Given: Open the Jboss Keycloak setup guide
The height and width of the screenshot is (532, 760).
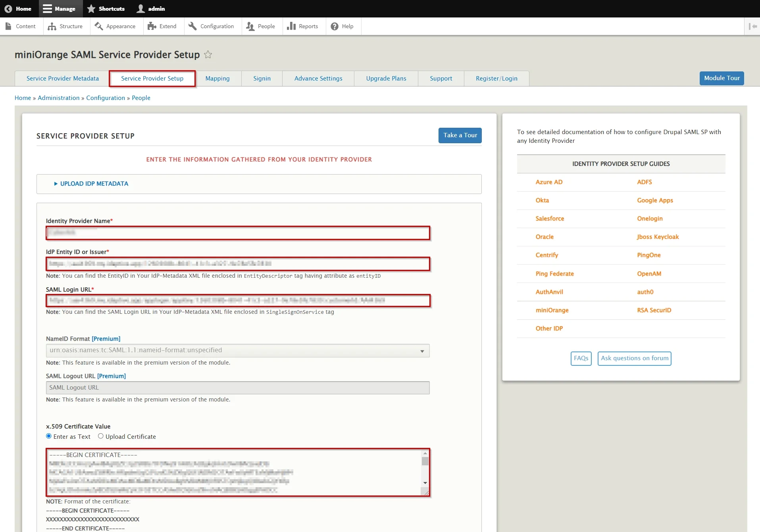Looking at the screenshot, I should (658, 237).
